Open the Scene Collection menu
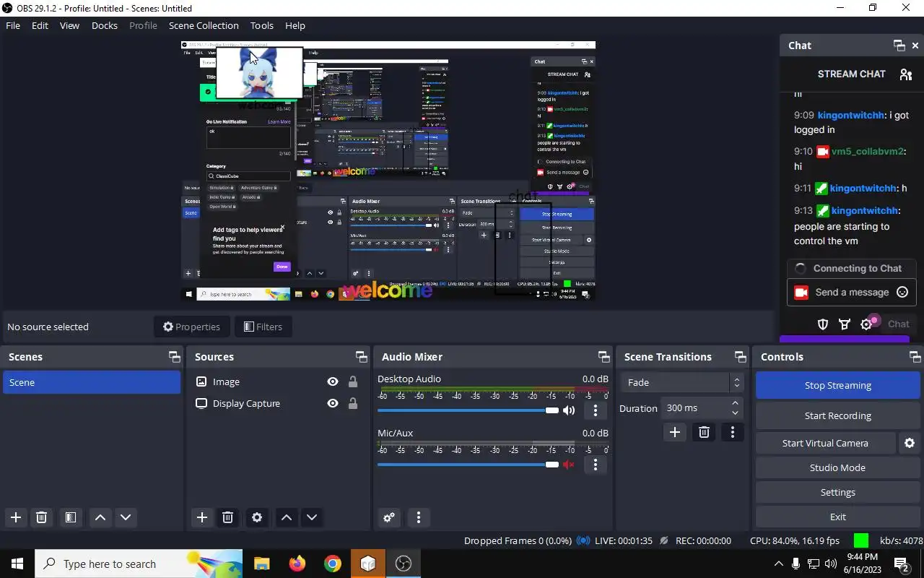Viewport: 924px width, 578px height. point(204,25)
